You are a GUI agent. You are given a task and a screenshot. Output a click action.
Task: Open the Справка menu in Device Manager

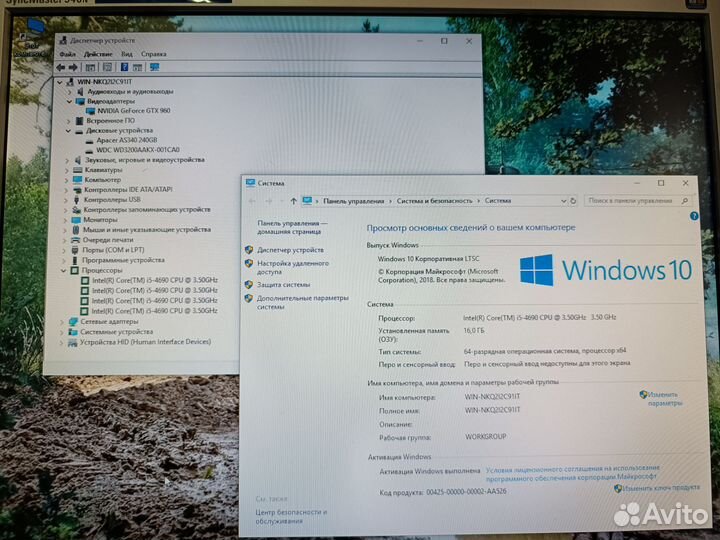pyautogui.click(x=153, y=54)
